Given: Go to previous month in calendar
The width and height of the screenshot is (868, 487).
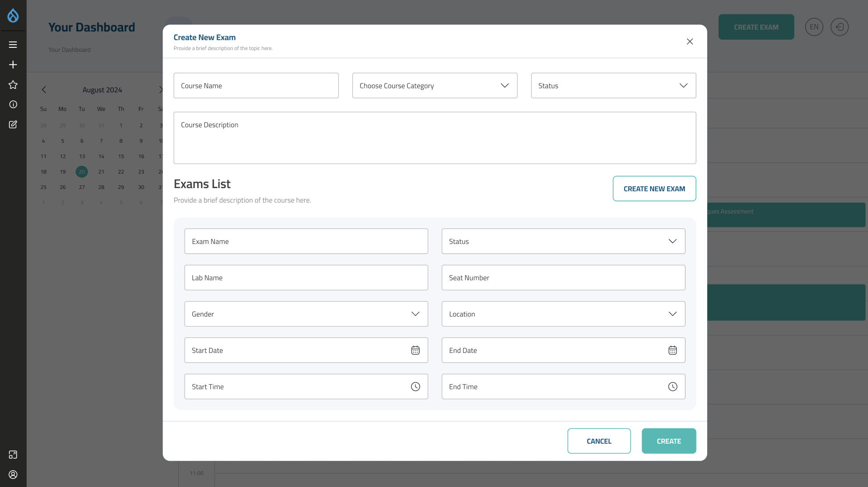Looking at the screenshot, I should pos(44,90).
